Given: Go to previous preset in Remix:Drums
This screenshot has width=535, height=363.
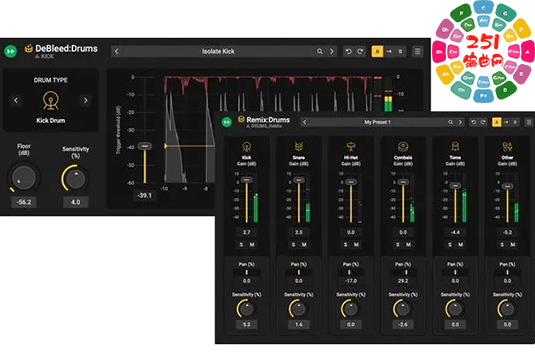Looking at the screenshot, I should [x=305, y=122].
